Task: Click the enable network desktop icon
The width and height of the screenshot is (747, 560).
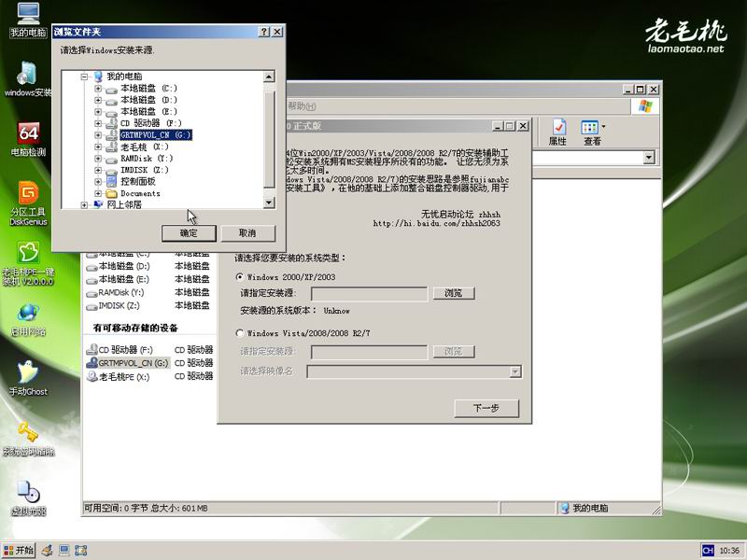Action: 28,319
